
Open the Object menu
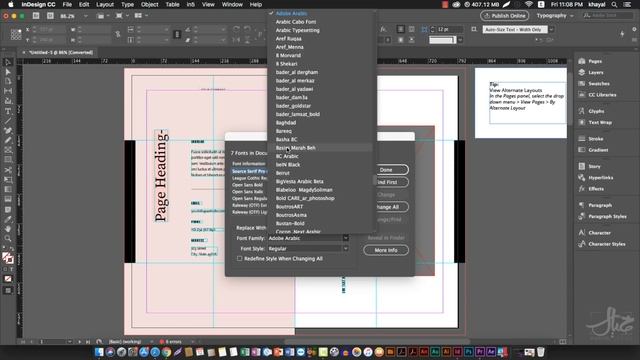coord(149,4)
